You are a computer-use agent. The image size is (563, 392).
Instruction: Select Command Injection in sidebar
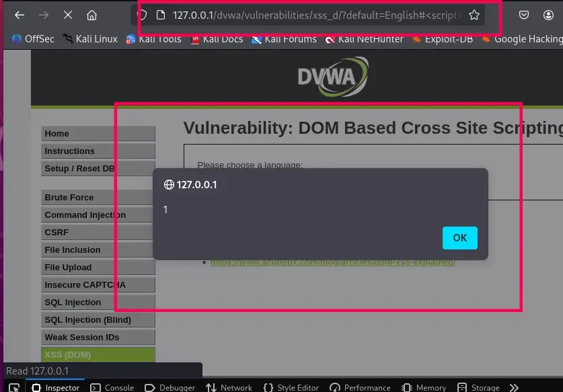98,215
